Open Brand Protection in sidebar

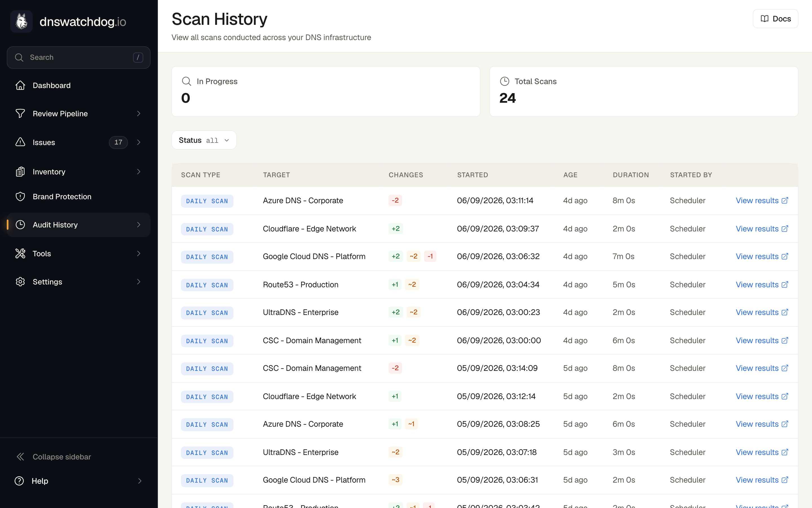(x=78, y=196)
